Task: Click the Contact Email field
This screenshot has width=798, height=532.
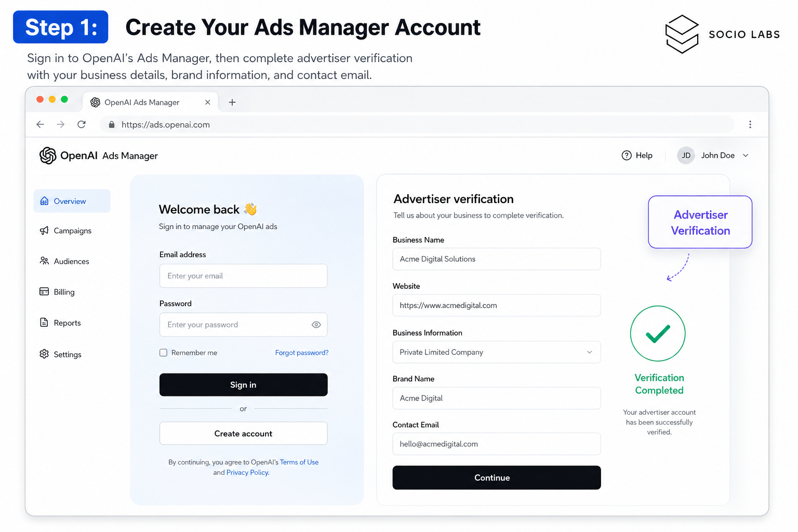Action: click(x=497, y=444)
